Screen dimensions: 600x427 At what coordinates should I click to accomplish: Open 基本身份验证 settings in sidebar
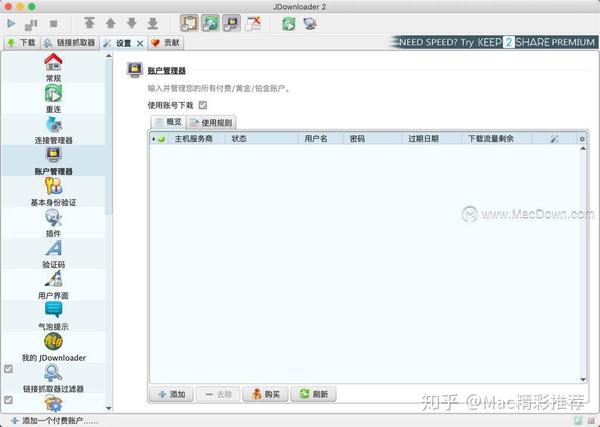(x=53, y=192)
